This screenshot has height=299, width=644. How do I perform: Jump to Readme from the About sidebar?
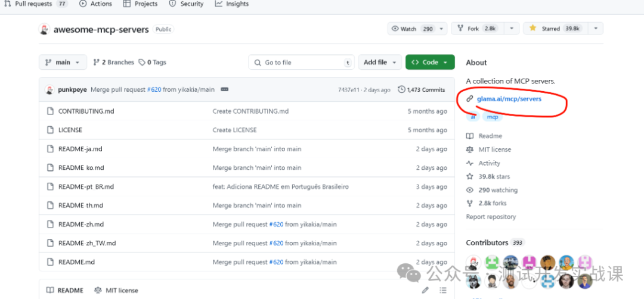(484, 136)
